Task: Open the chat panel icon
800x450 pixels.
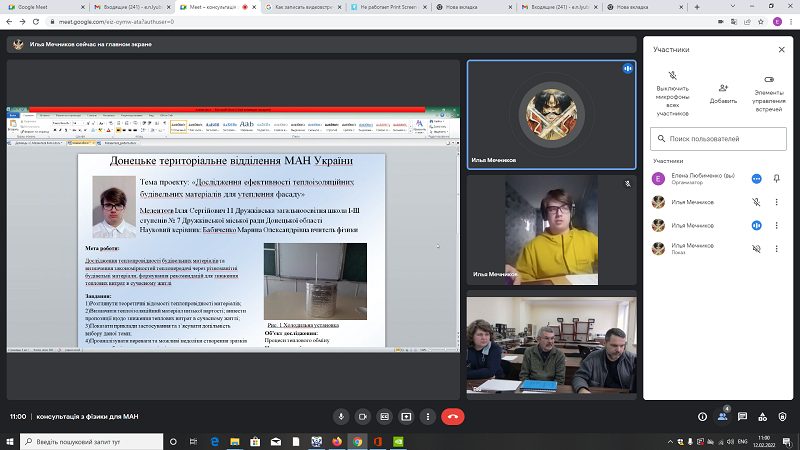Action: [742, 417]
